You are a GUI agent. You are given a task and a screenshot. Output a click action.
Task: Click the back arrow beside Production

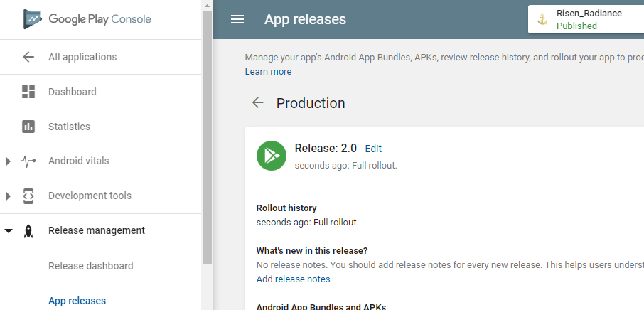(257, 102)
